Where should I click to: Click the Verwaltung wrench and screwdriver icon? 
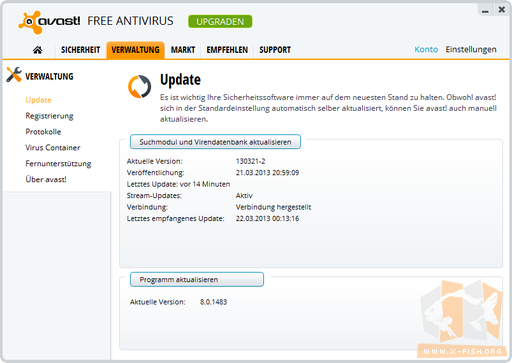tap(14, 74)
